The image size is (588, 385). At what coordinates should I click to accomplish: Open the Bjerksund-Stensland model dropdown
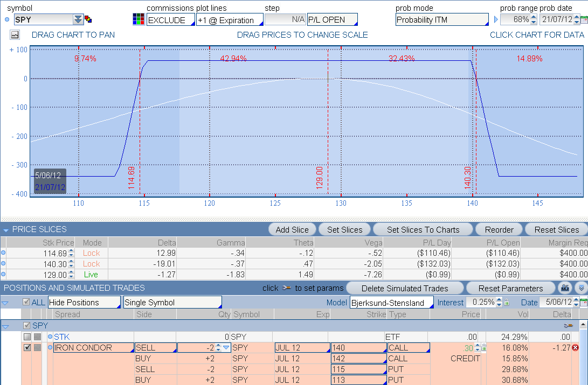pyautogui.click(x=391, y=302)
